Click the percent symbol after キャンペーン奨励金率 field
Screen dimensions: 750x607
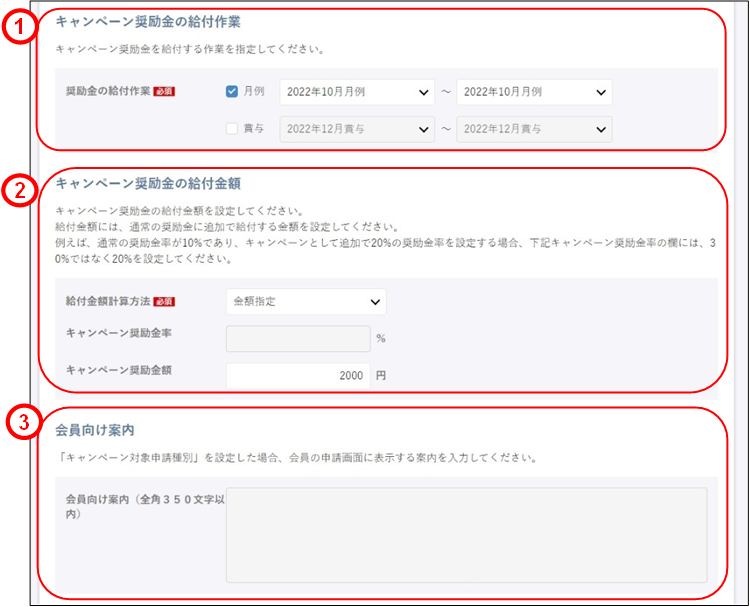coord(381,339)
